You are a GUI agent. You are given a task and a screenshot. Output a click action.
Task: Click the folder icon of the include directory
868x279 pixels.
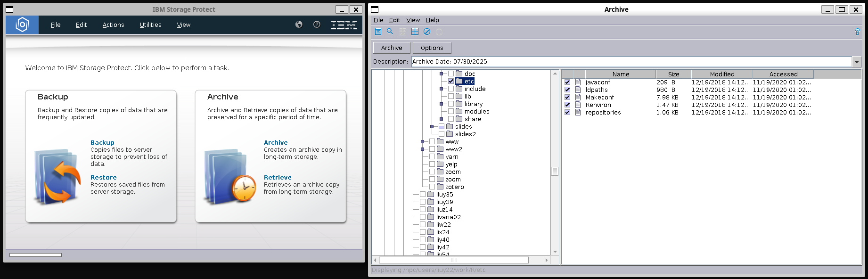point(459,89)
